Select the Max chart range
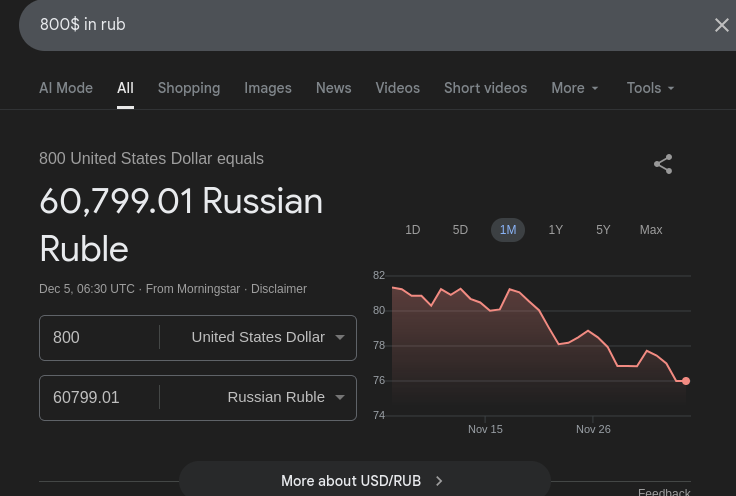The width and height of the screenshot is (736, 496). [x=651, y=230]
